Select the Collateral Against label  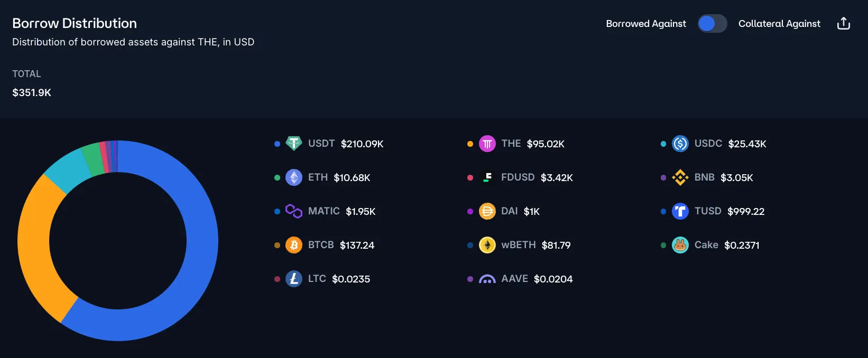pyautogui.click(x=779, y=23)
